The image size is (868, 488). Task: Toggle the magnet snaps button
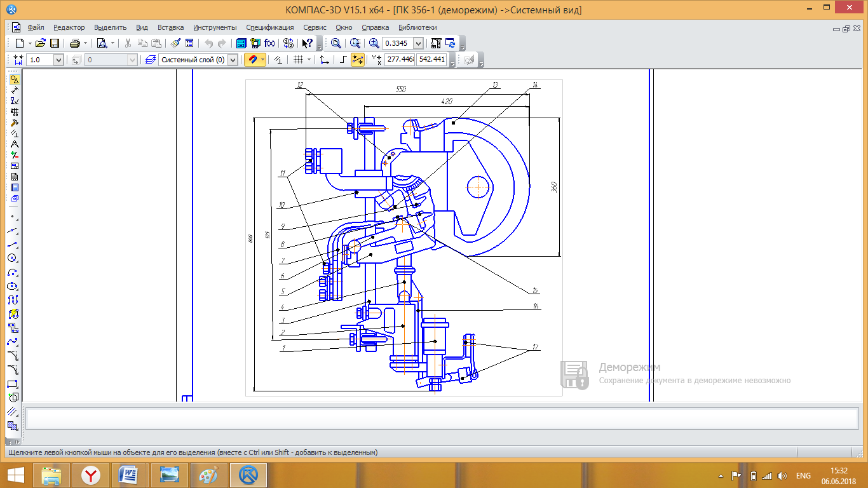point(252,60)
